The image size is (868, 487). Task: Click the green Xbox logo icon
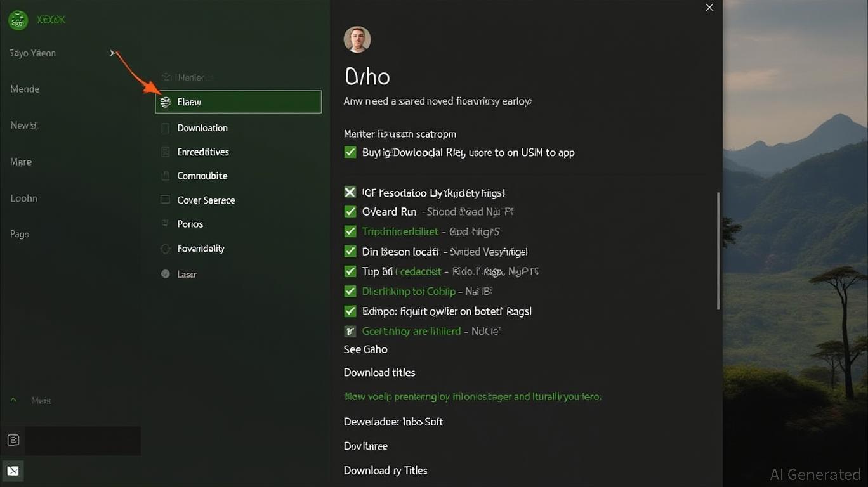pos(18,20)
